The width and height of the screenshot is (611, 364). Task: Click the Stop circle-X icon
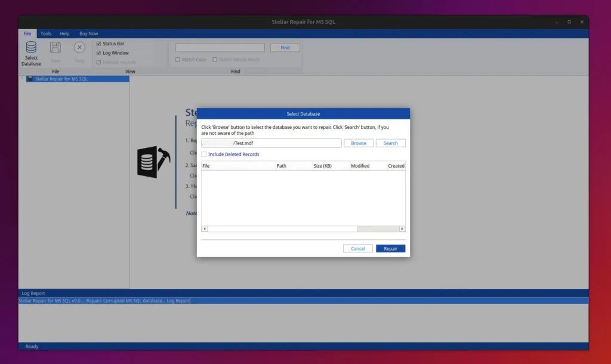click(79, 48)
